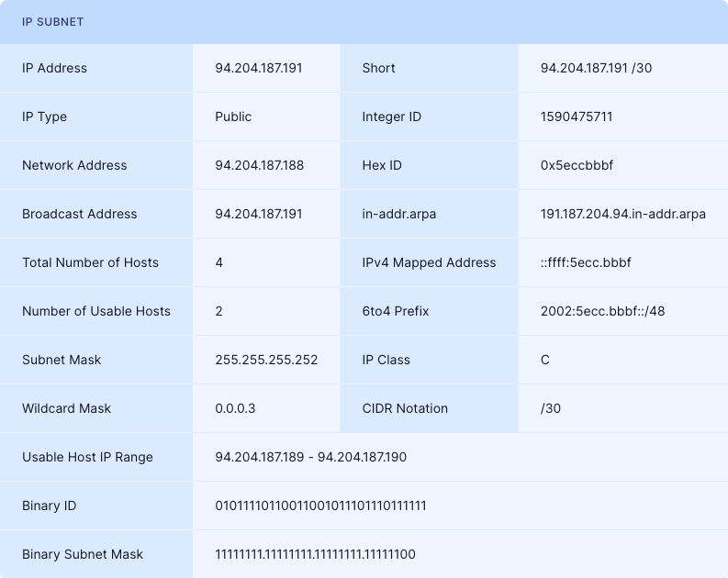728x578 pixels.
Task: Click the Binary ID bit string
Action: tap(320, 506)
